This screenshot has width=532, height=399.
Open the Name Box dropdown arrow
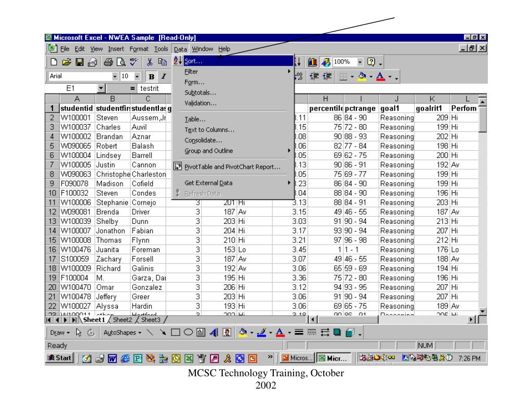[x=101, y=88]
